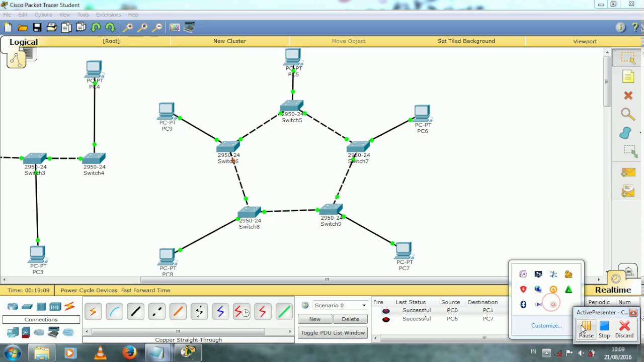Screen dimensions: 644x362
Task: Click the PC6 computer device
Action: tap(422, 114)
